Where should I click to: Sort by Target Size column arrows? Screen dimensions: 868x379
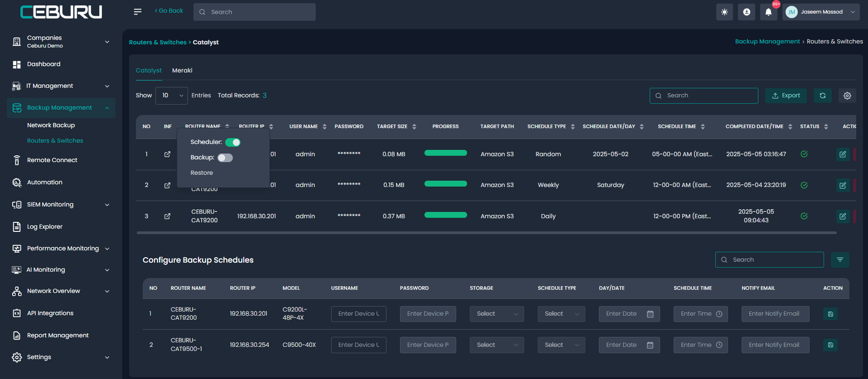[414, 127]
